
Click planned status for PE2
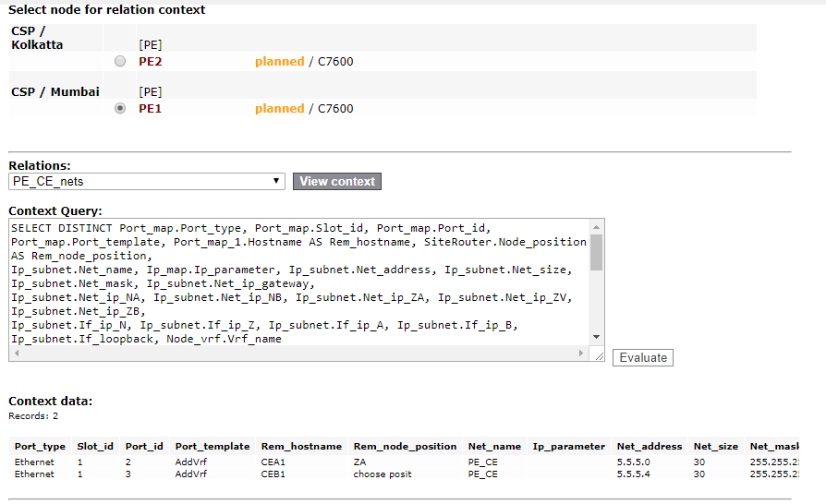point(279,62)
